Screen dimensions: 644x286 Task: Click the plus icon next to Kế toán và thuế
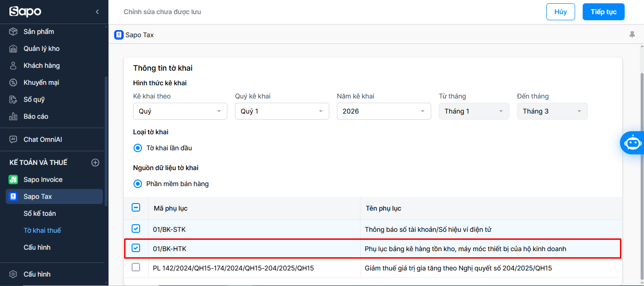95,163
